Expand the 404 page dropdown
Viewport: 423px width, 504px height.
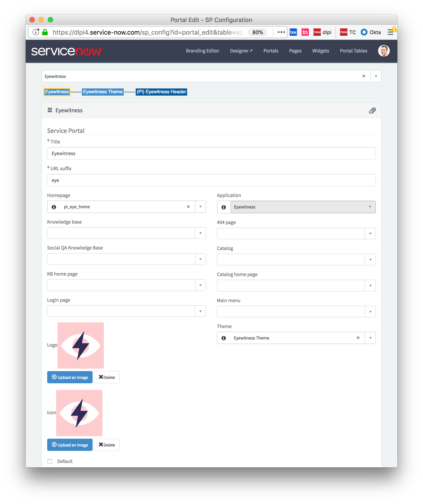[370, 233]
